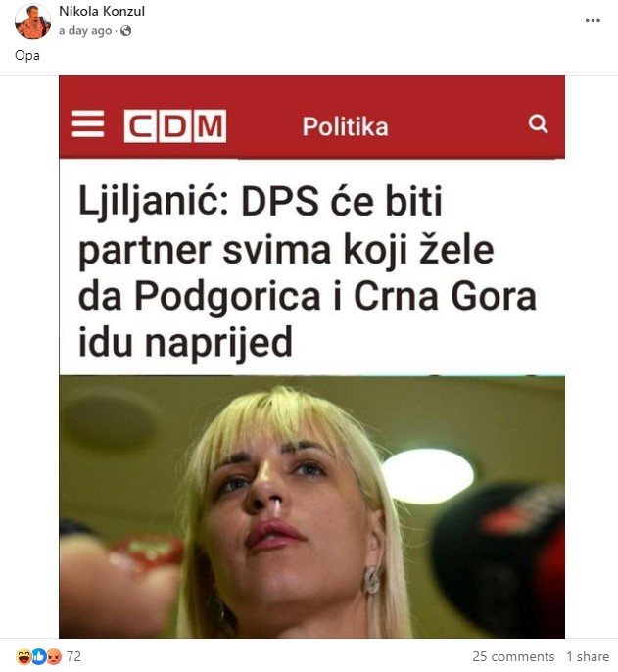Screen dimensions: 618x672
Task: Open the Politika section label
Action: coord(346,127)
